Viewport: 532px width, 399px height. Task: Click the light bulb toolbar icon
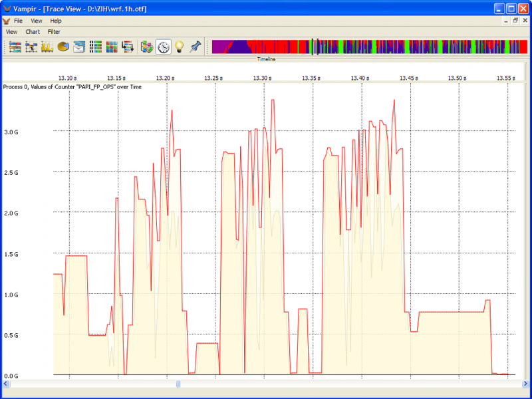click(179, 47)
